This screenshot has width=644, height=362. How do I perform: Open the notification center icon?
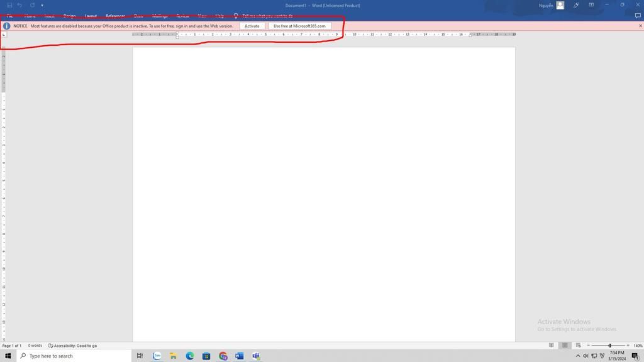tap(635, 356)
